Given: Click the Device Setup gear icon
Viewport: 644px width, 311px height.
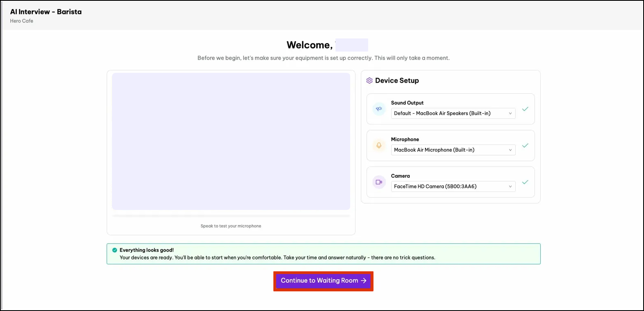Looking at the screenshot, I should (x=369, y=81).
